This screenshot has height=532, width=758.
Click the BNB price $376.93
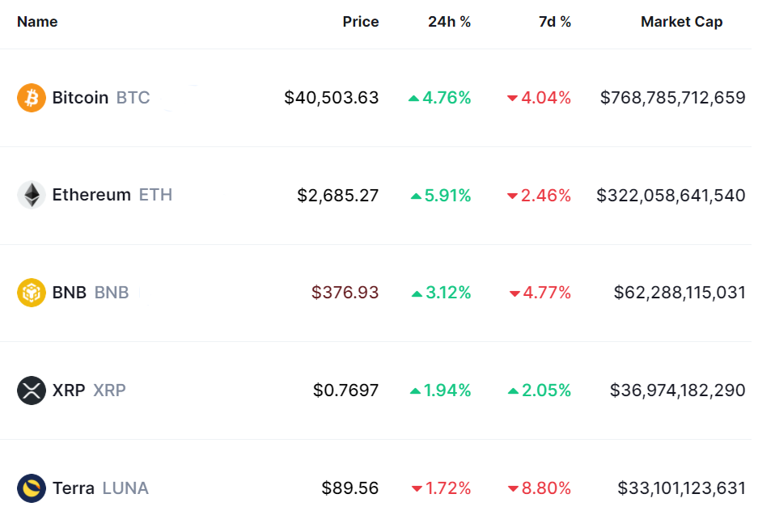(x=345, y=292)
